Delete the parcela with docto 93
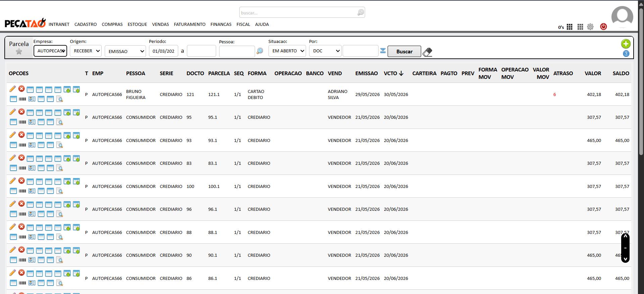The width and height of the screenshot is (644, 294). tap(21, 135)
